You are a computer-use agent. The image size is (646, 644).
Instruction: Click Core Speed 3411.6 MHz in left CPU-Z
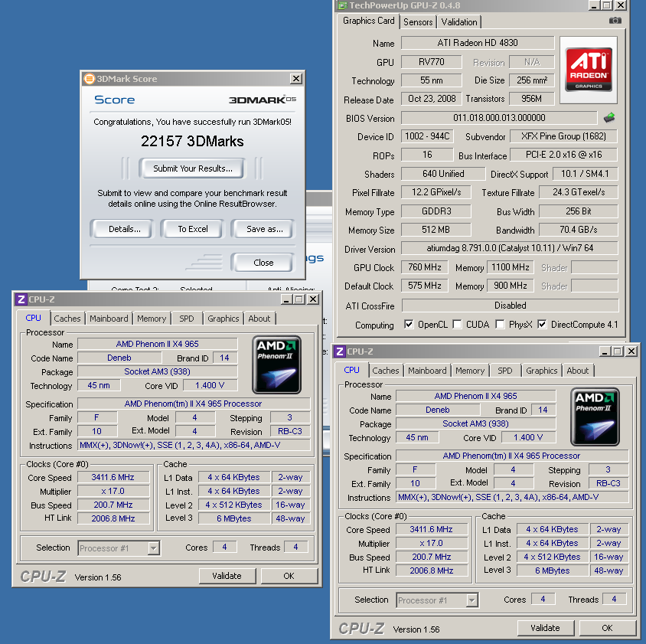pyautogui.click(x=113, y=477)
